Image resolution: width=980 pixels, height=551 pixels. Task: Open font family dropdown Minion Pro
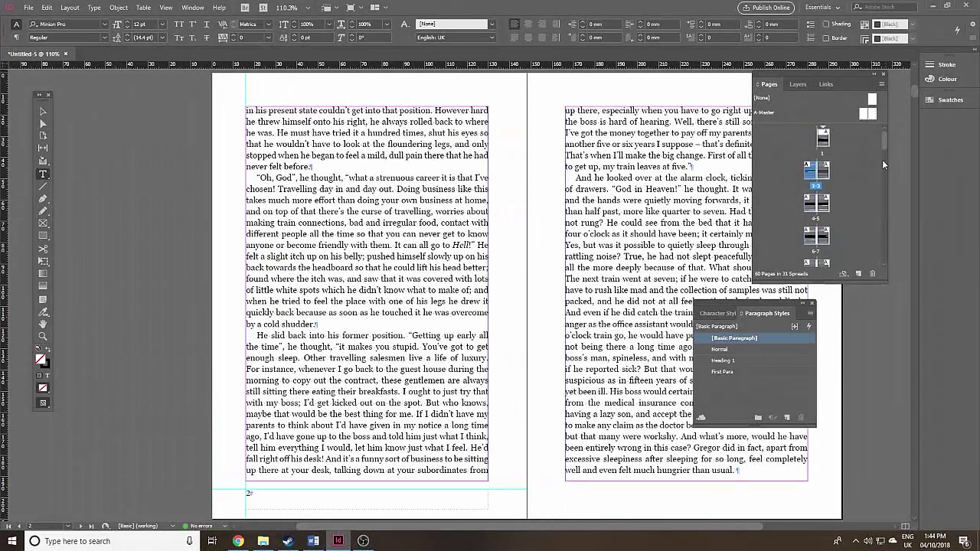tap(105, 24)
